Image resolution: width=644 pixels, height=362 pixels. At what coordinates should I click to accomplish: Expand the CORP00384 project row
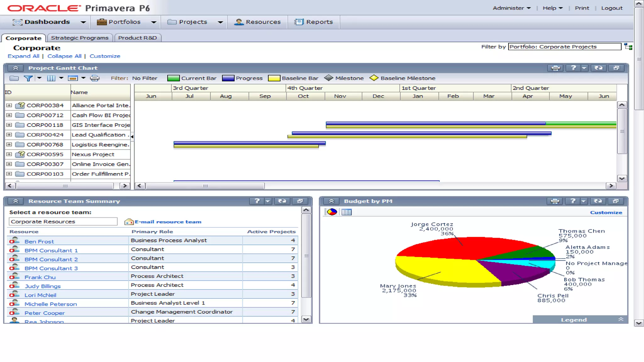(x=9, y=106)
